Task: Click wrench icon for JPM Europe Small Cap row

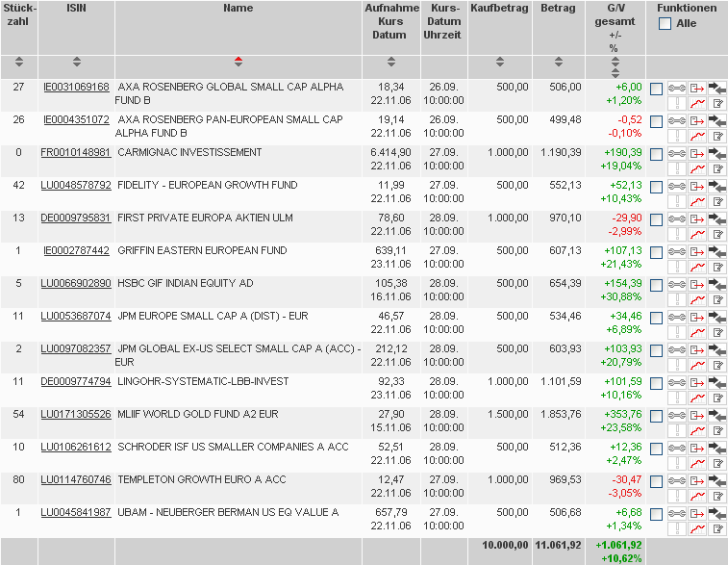Action: 676,318
